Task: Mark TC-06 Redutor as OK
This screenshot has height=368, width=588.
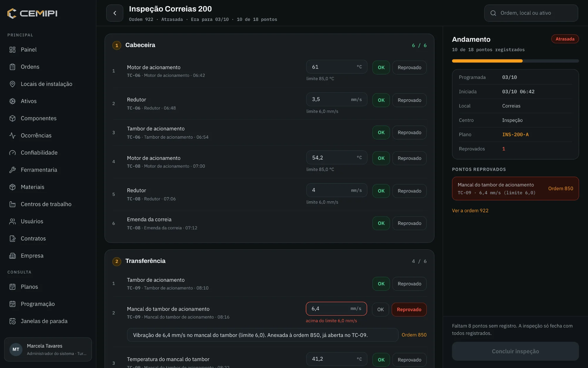Action: tap(381, 100)
